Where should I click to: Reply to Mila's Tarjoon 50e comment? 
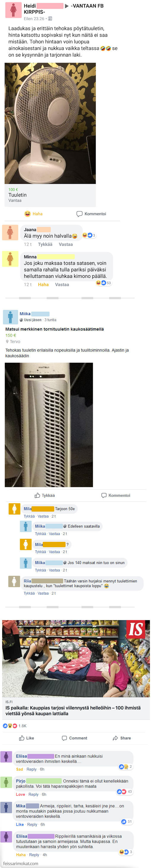pos(43,516)
